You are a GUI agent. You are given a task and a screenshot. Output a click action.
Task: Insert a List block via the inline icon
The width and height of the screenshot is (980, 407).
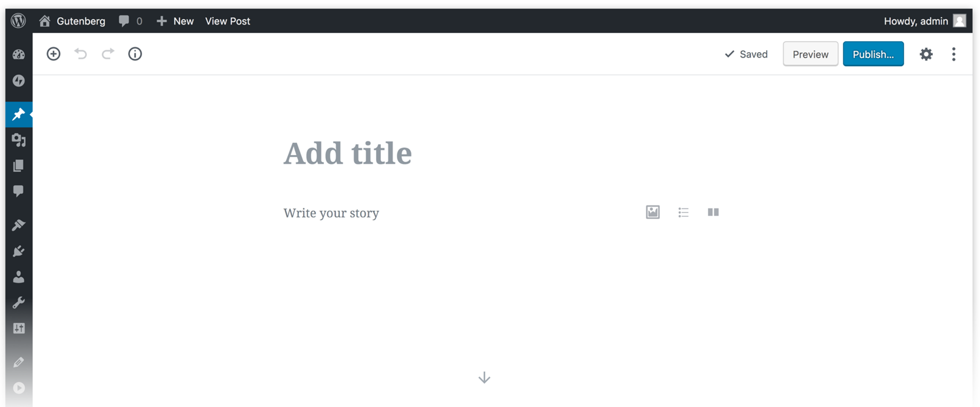point(683,212)
